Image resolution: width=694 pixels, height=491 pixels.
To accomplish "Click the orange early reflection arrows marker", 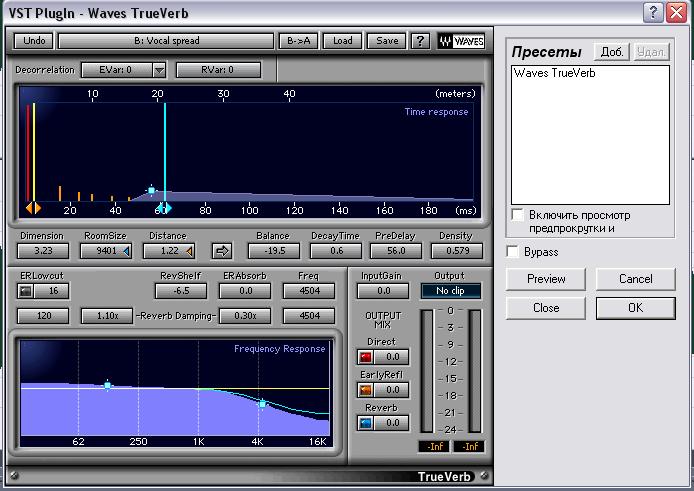I will pos(33,208).
